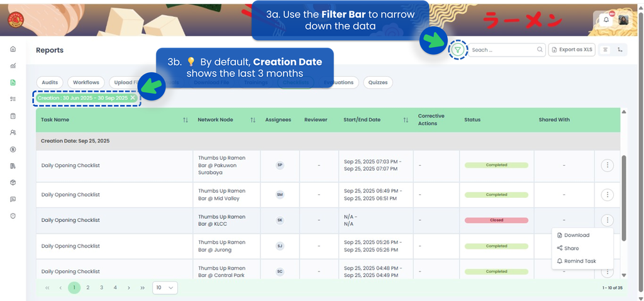Viewport: 644px width, 301px height.
Task: Open the analytics chart sidebar icon
Action: coord(13,65)
